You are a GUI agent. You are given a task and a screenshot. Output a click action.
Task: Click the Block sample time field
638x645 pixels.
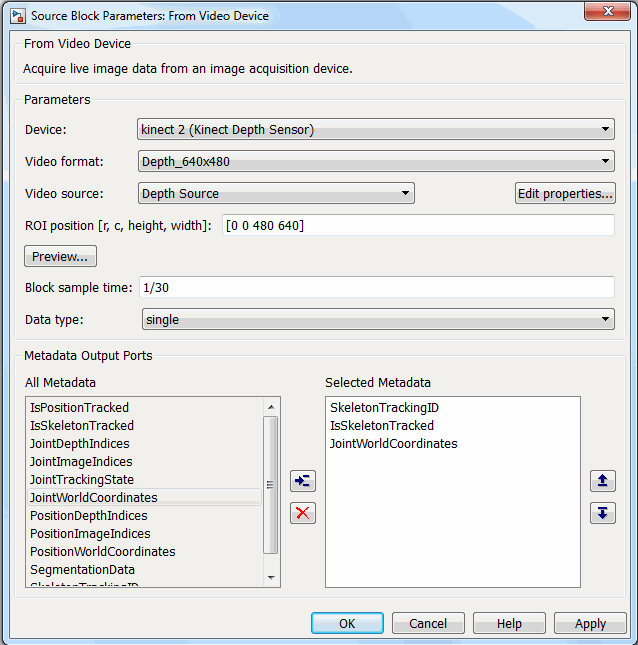(377, 287)
